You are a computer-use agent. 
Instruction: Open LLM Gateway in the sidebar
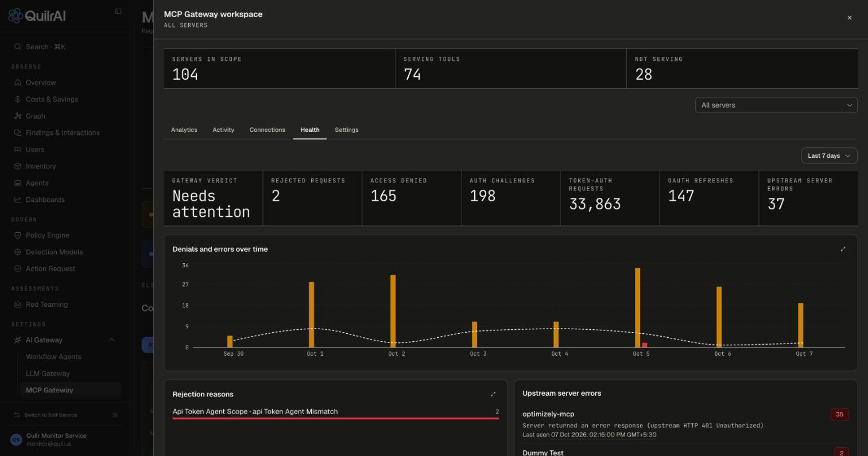click(x=48, y=373)
